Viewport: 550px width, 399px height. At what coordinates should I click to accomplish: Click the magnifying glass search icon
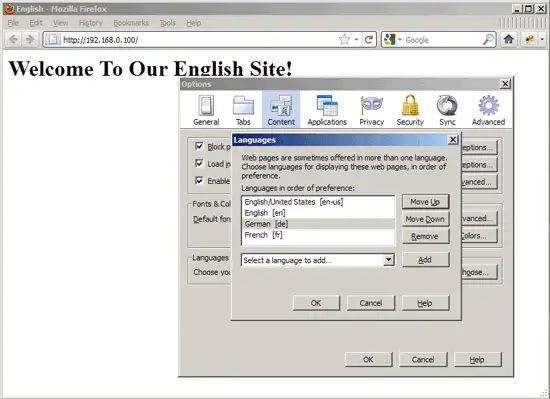pyautogui.click(x=488, y=40)
